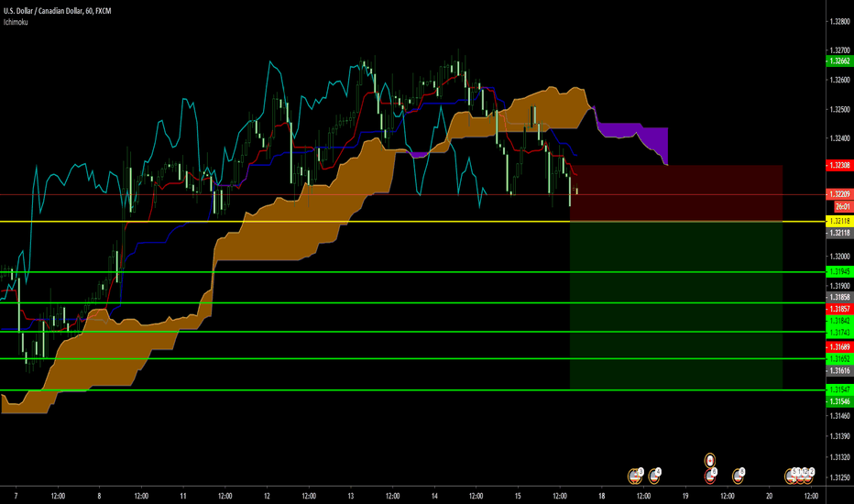The height and width of the screenshot is (504, 854).
Task: Open the event icon with badge 8
Action: (x=738, y=475)
